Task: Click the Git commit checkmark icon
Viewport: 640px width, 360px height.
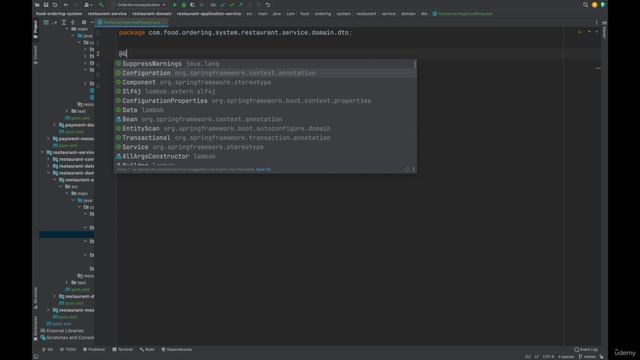Action: tap(232, 5)
